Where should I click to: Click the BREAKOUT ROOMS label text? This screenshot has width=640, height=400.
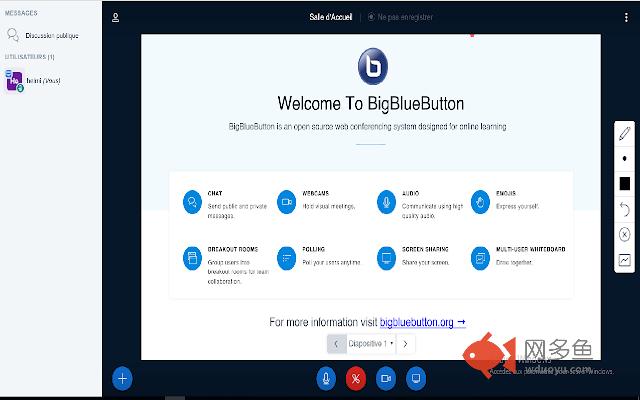tap(233, 249)
